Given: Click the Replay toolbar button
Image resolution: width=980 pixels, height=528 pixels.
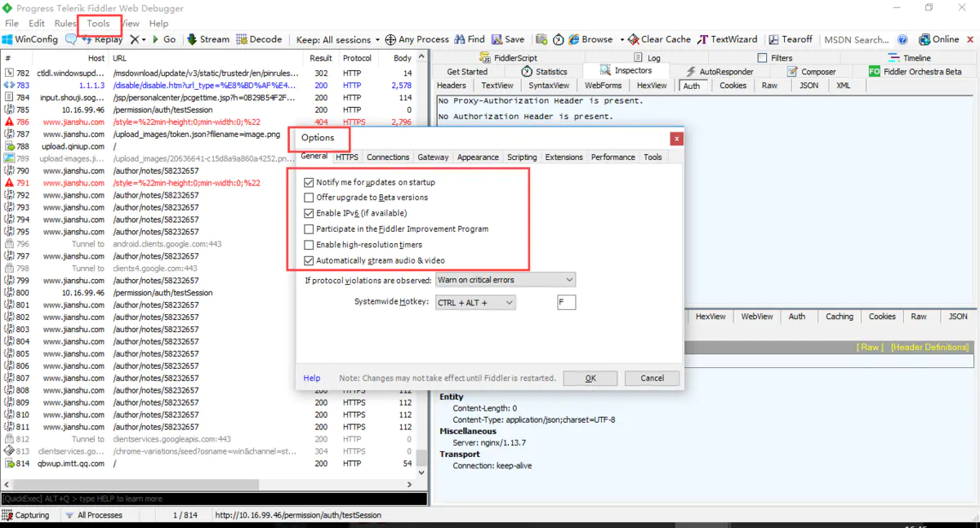Looking at the screenshot, I should (102, 39).
